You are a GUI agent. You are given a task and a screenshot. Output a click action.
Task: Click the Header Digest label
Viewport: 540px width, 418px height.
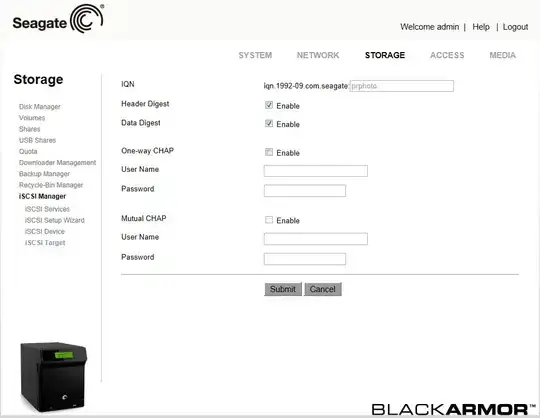(x=145, y=104)
